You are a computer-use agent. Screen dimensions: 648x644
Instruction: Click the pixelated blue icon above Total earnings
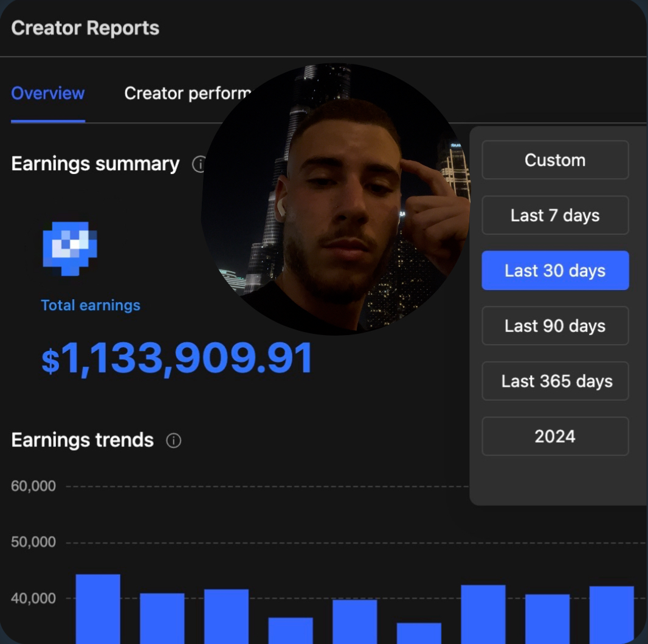coord(70,248)
